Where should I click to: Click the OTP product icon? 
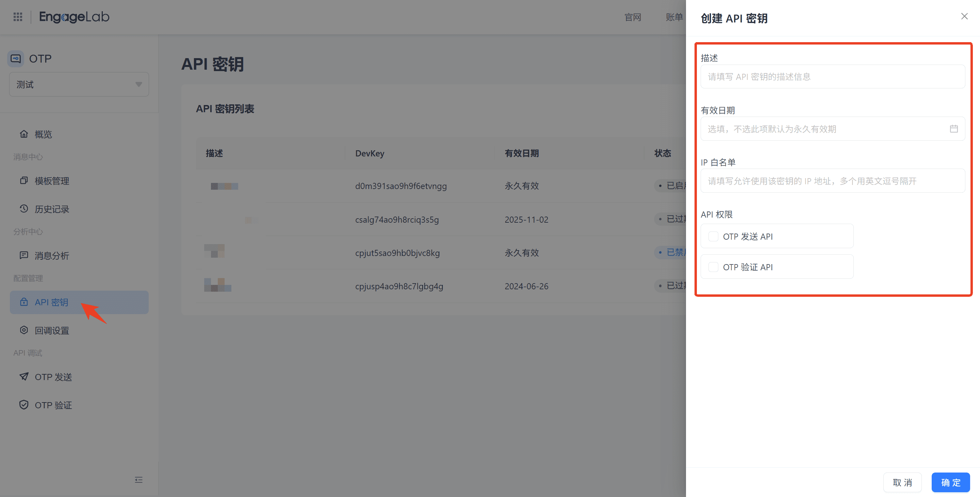(x=16, y=58)
